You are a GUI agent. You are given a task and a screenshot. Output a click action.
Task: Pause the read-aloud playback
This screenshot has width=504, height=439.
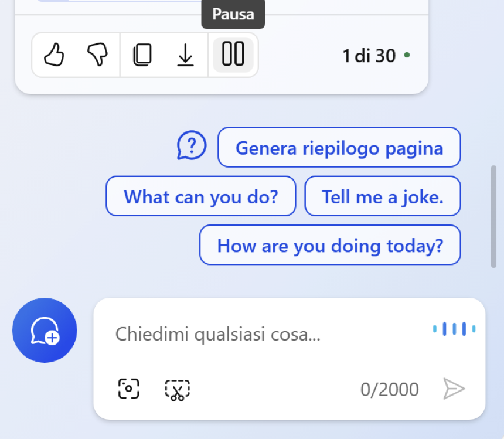click(233, 55)
